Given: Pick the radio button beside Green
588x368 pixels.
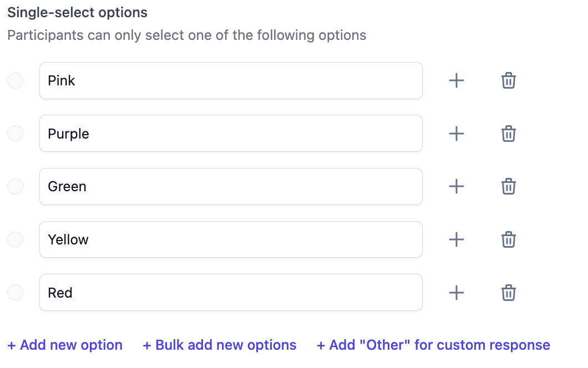Looking at the screenshot, I should (x=16, y=187).
